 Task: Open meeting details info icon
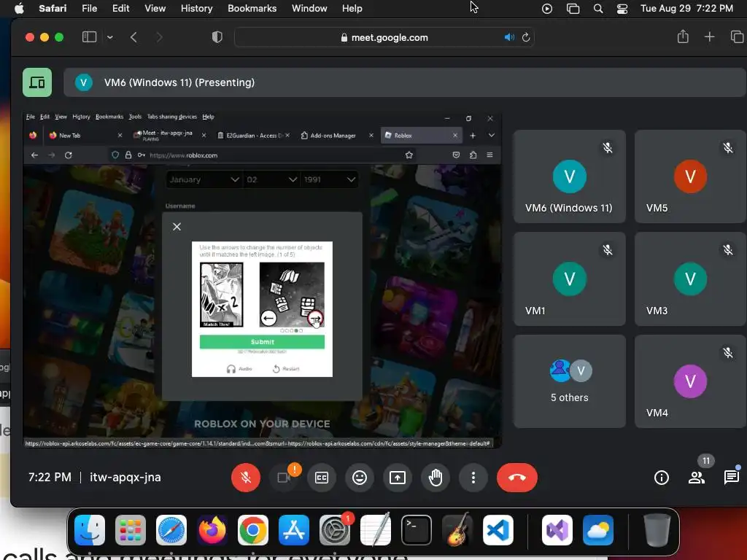[661, 477]
